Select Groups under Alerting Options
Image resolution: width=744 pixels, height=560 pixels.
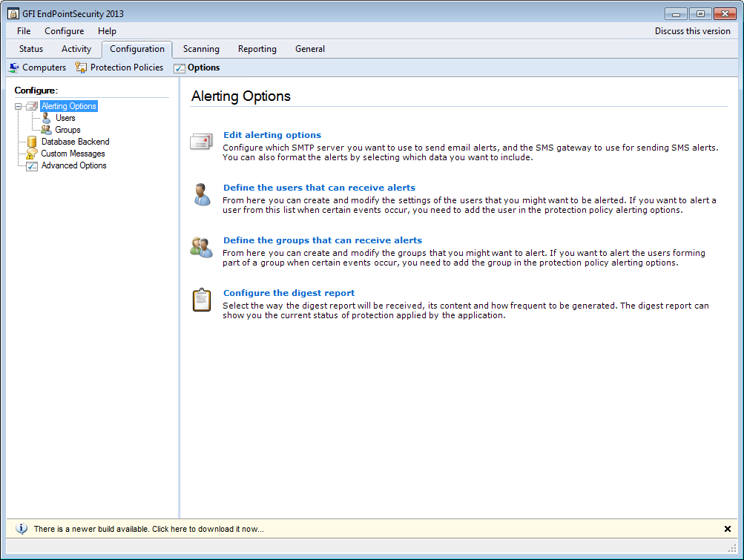[x=68, y=130]
